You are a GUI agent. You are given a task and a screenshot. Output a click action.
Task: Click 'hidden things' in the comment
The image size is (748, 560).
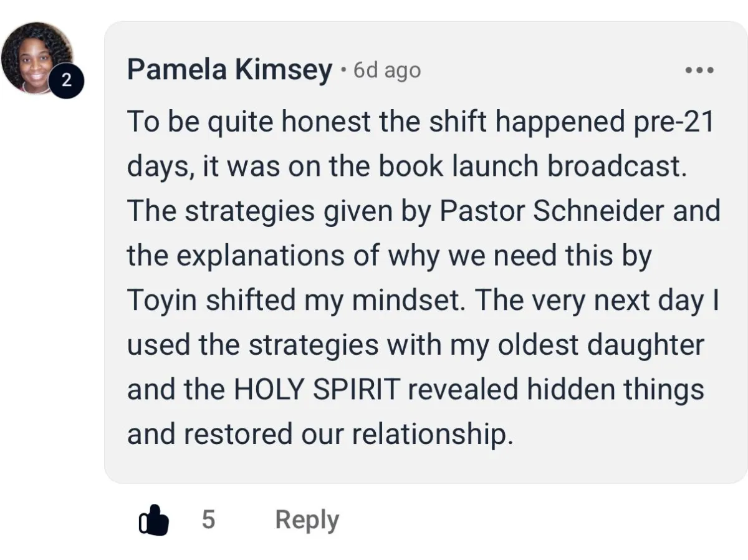click(x=615, y=390)
